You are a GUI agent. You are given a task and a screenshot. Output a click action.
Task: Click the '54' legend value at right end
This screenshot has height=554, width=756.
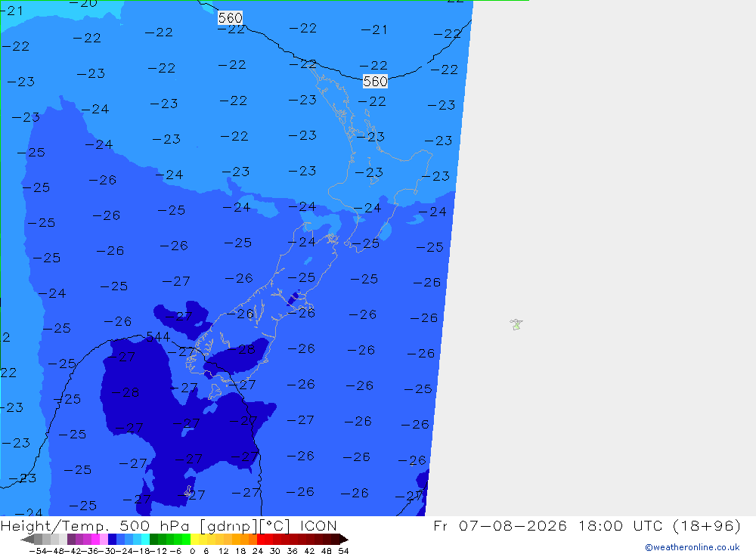pyautogui.click(x=343, y=551)
